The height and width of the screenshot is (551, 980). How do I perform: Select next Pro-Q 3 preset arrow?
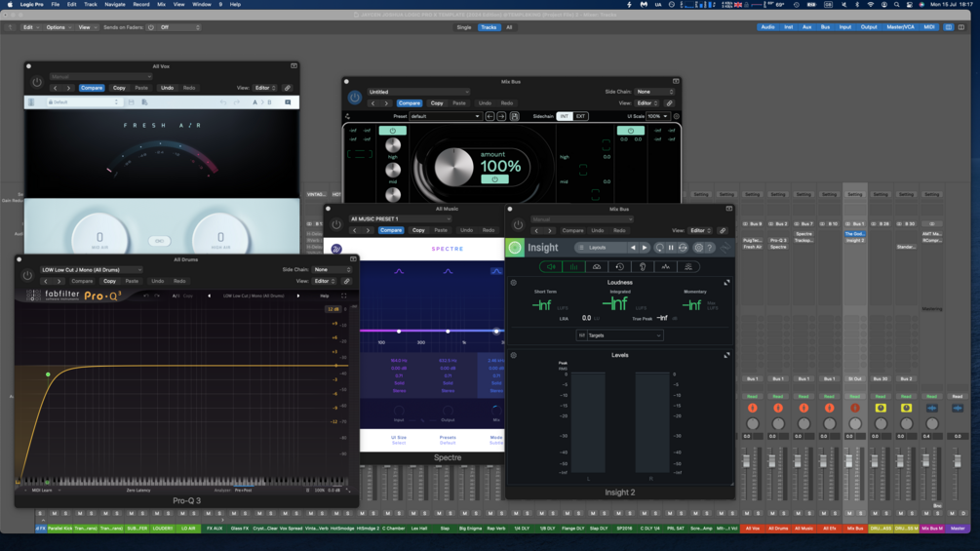click(x=298, y=295)
